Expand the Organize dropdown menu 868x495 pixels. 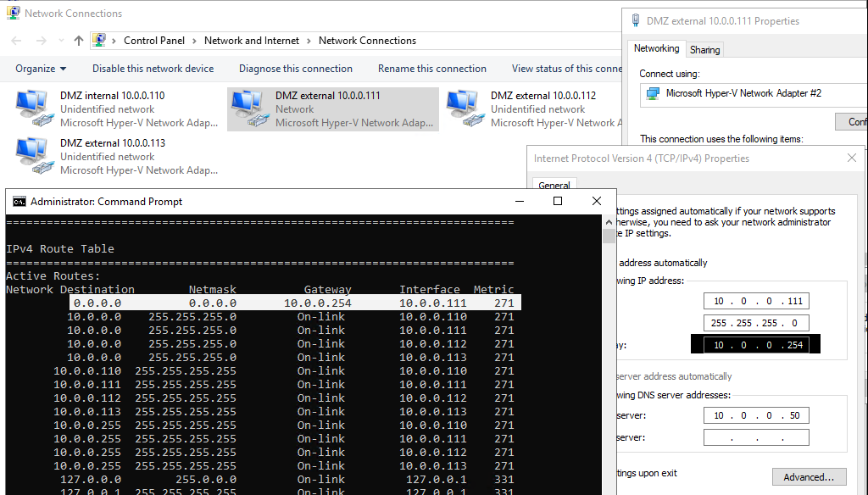(41, 69)
